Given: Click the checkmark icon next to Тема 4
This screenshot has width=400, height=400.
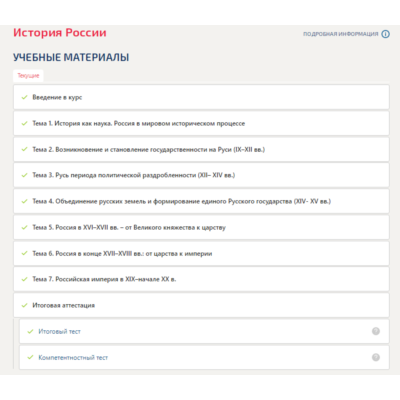Looking at the screenshot, I should [24, 201].
